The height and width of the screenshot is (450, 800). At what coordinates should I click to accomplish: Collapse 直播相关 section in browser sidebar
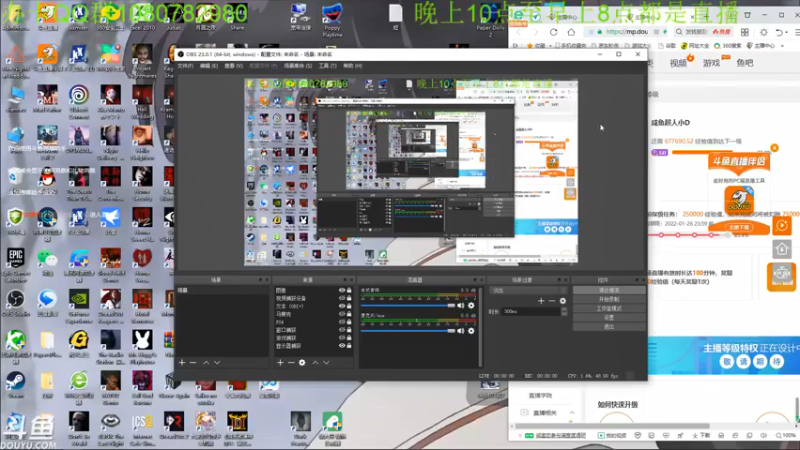click(x=572, y=412)
